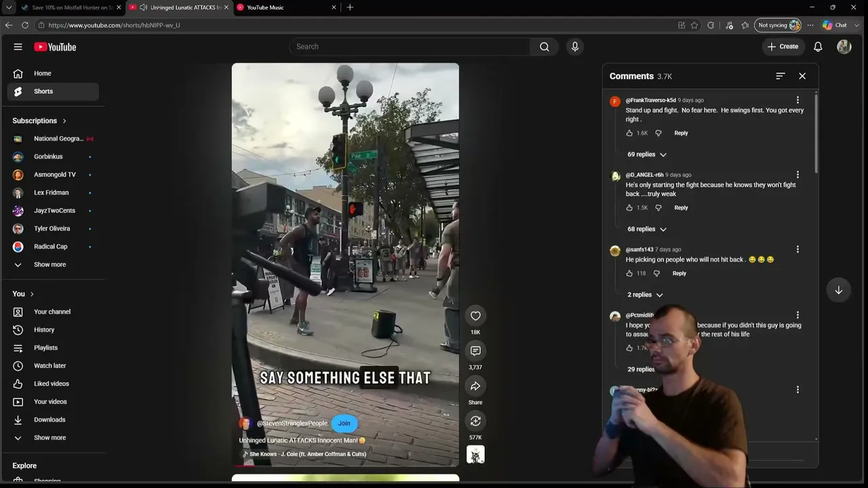The height and width of the screenshot is (488, 868).
Task: Open options menu for sanfs143's comment
Action: (x=797, y=249)
